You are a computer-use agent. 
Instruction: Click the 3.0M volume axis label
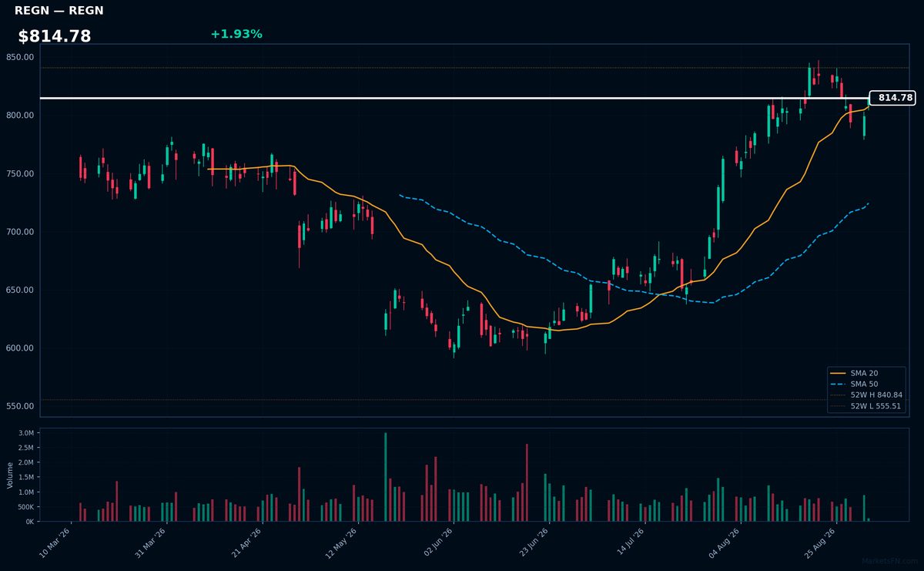click(25, 433)
